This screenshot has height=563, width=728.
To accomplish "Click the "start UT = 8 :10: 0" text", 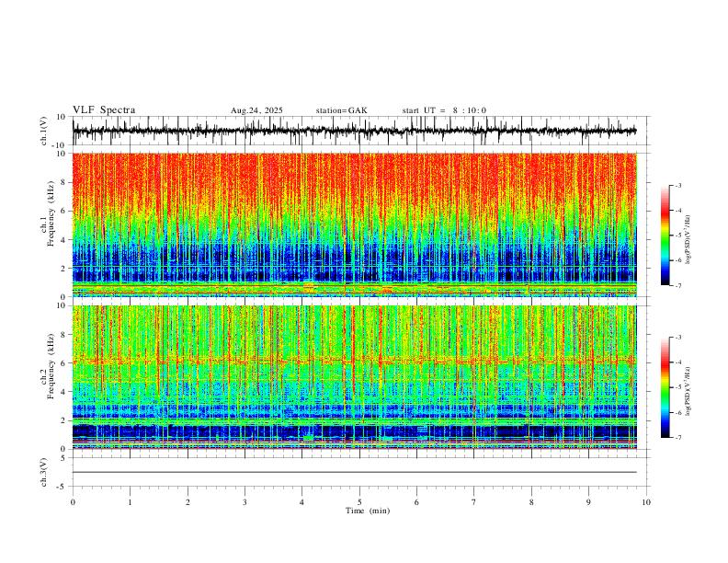I will 444,110.
